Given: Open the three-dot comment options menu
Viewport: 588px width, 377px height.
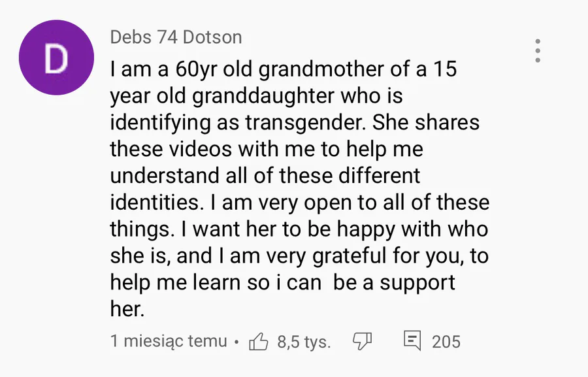Looking at the screenshot, I should pyautogui.click(x=538, y=50).
